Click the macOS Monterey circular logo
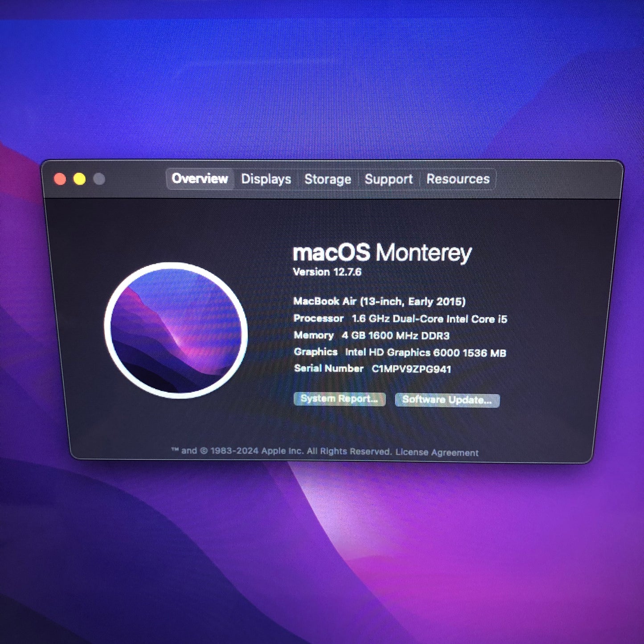This screenshot has height=644, width=644. point(176,330)
